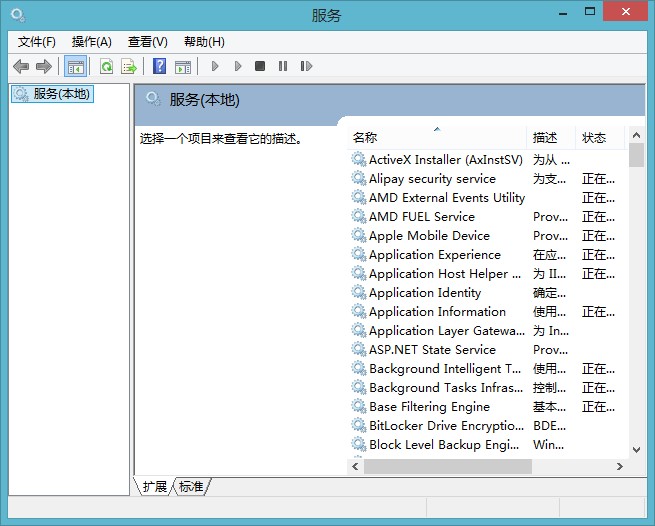Select 服务(本地) in the left tree
The height and width of the screenshot is (526, 655).
click(53, 94)
